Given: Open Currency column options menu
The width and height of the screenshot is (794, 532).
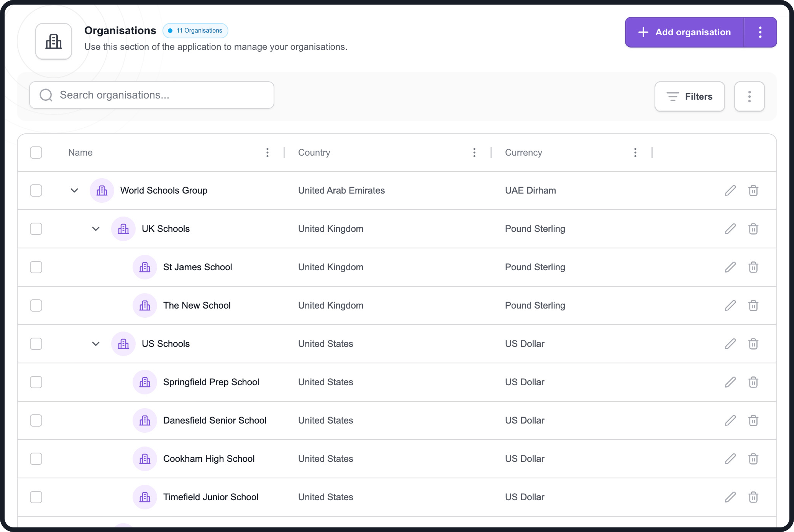Looking at the screenshot, I should click(x=635, y=153).
